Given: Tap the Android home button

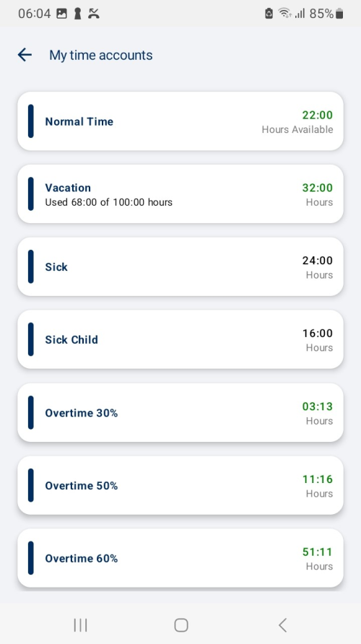Looking at the screenshot, I should pos(181,625).
